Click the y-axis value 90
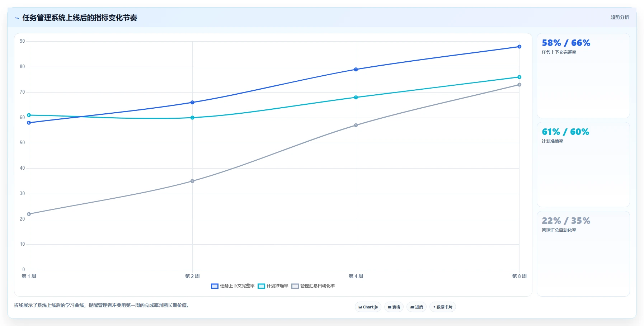Screen dimensions: 644x326 point(22,41)
